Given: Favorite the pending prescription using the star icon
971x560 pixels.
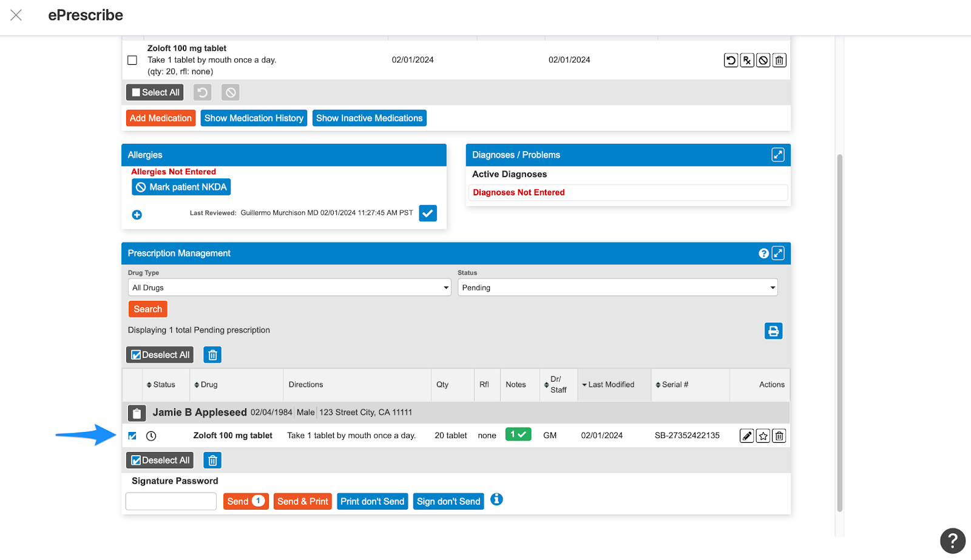Looking at the screenshot, I should [x=762, y=436].
